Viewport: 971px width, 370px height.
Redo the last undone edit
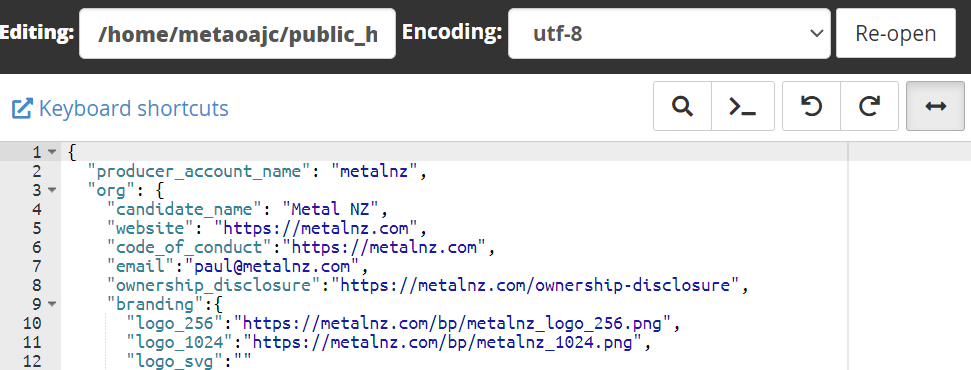[x=869, y=106]
